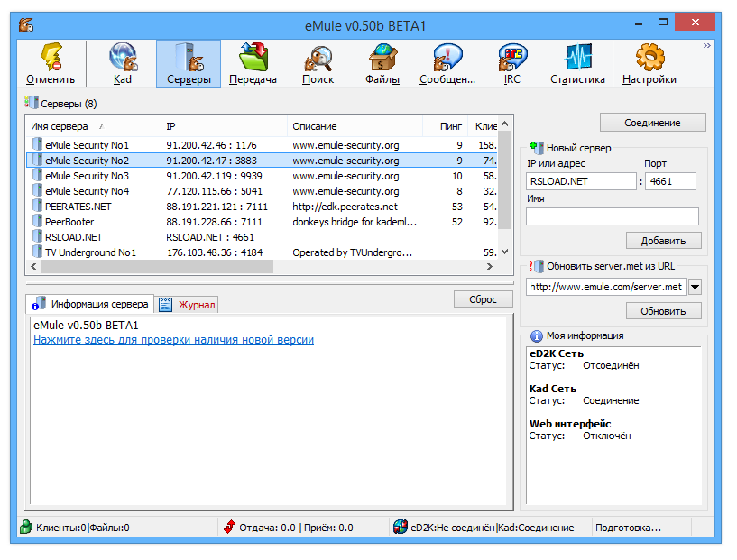The height and width of the screenshot is (560, 737).
Task: Click the server list scroll down arrow
Action: (x=505, y=252)
